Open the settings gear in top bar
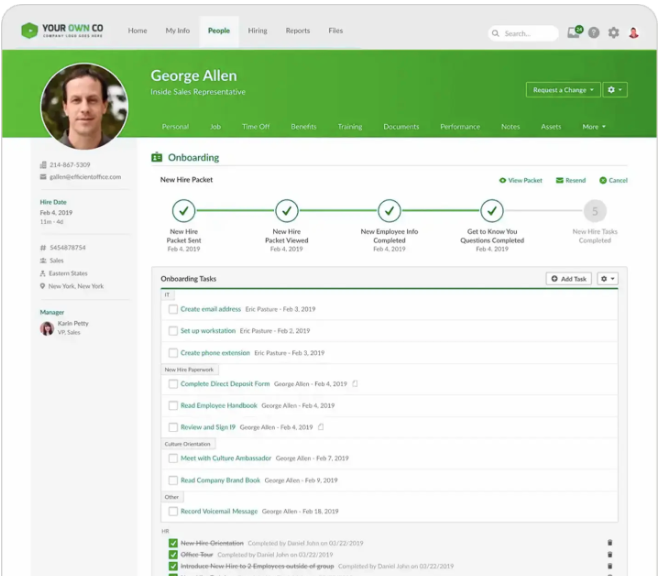Image resolution: width=661 pixels, height=576 pixels. 614,33
